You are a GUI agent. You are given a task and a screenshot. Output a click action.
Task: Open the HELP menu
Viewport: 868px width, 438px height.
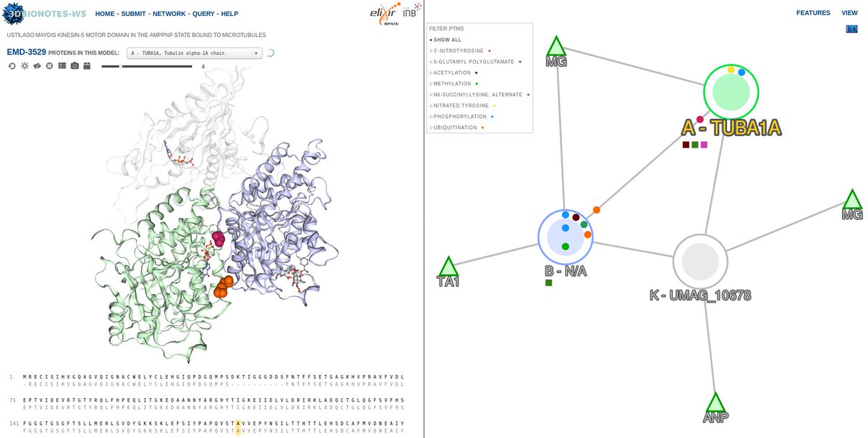(229, 14)
